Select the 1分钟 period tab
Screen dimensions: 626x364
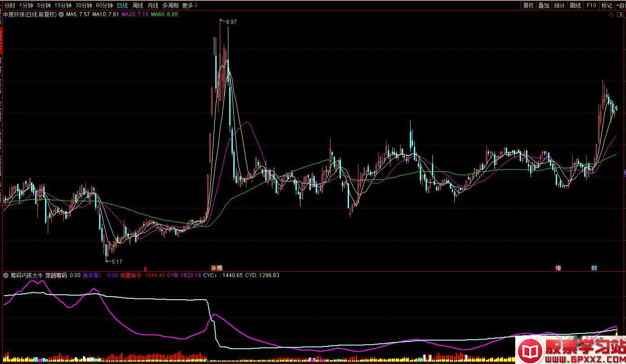click(x=26, y=5)
